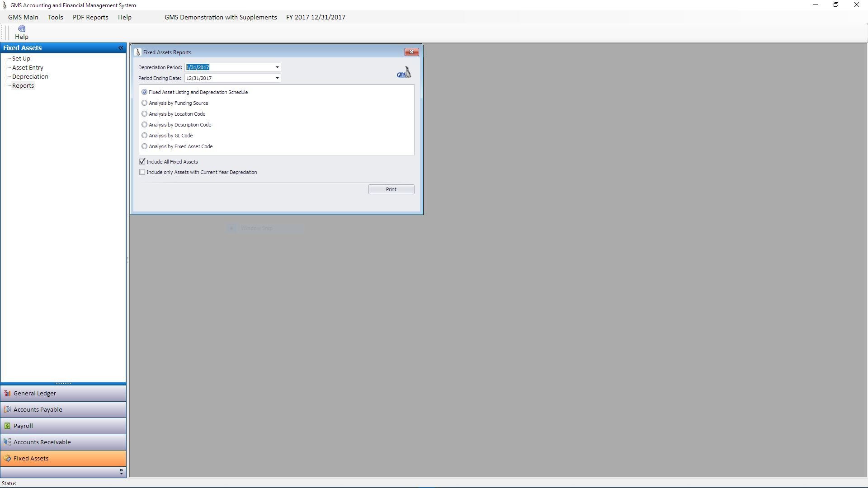The height and width of the screenshot is (488, 868).
Task: Click the Fixed Assets module icon
Action: point(7,459)
